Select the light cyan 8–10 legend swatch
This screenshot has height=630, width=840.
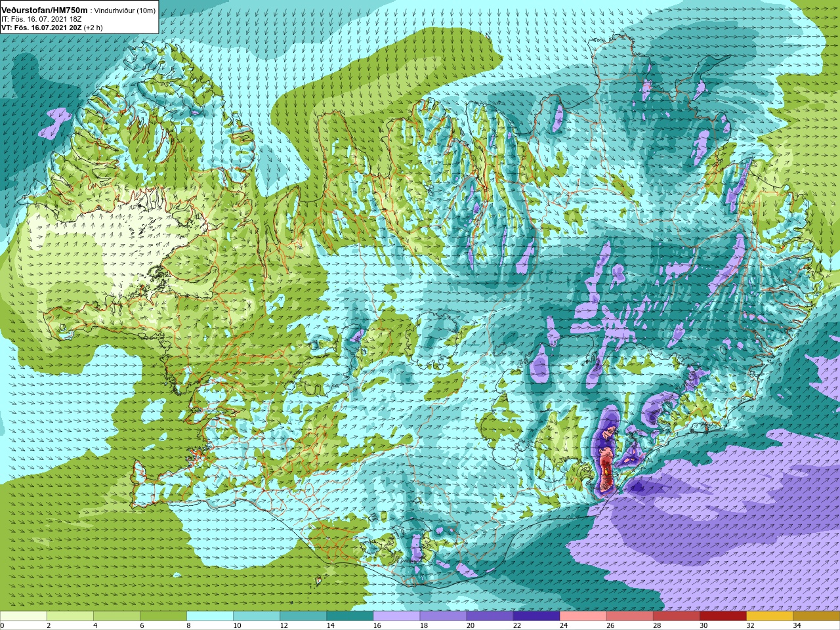click(209, 616)
